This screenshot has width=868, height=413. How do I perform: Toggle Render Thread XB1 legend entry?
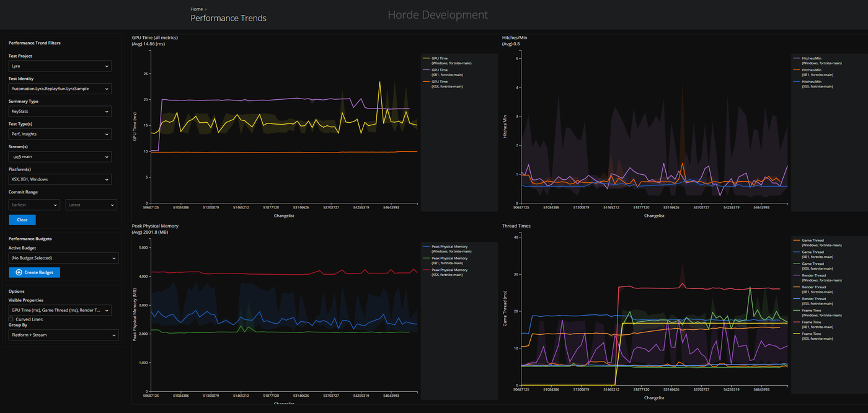814,290
